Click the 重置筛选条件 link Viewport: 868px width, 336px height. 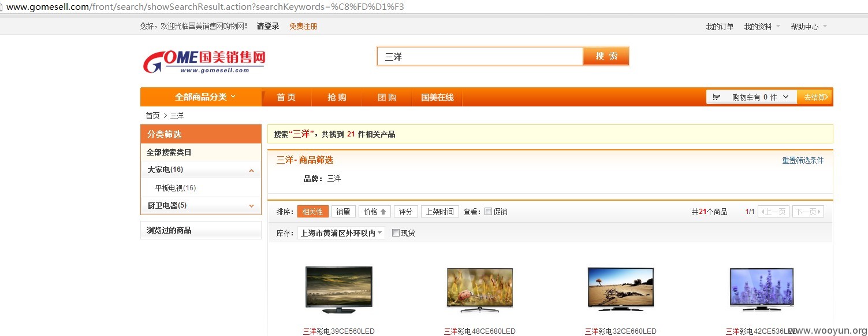[803, 160]
